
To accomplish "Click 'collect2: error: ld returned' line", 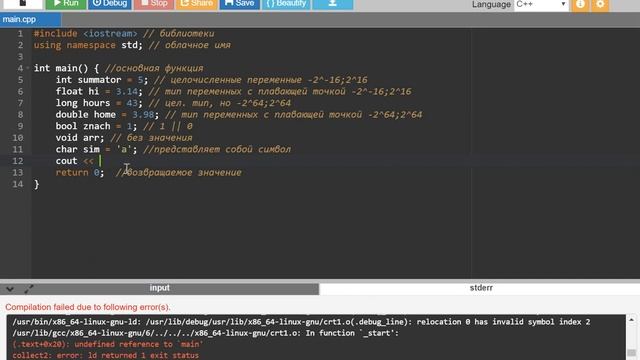I will (105, 356).
